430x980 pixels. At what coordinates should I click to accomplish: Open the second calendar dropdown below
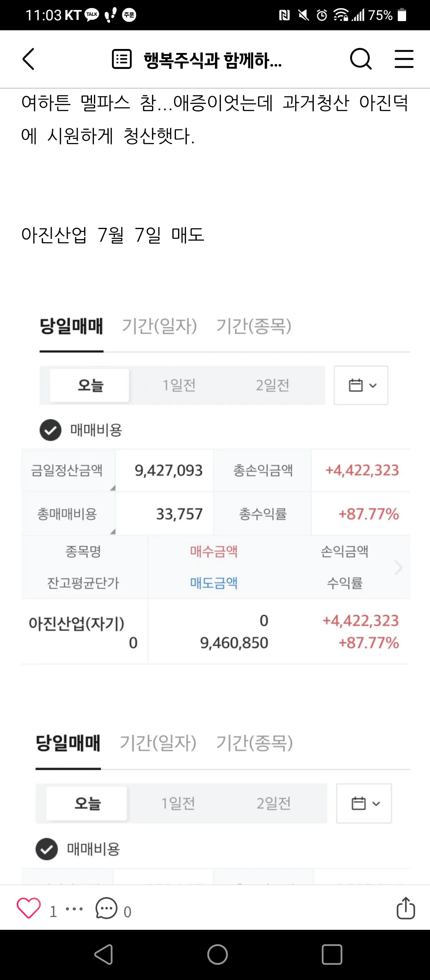(x=364, y=803)
